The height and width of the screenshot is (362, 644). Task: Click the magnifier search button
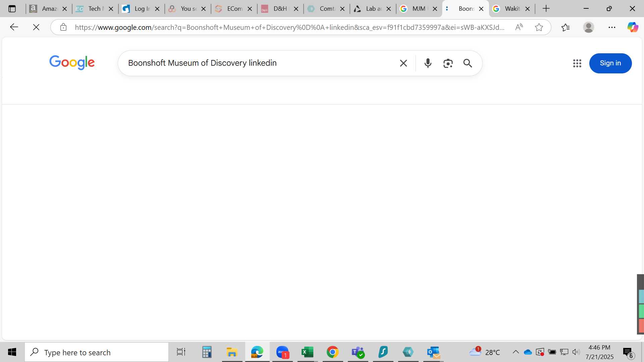click(468, 63)
